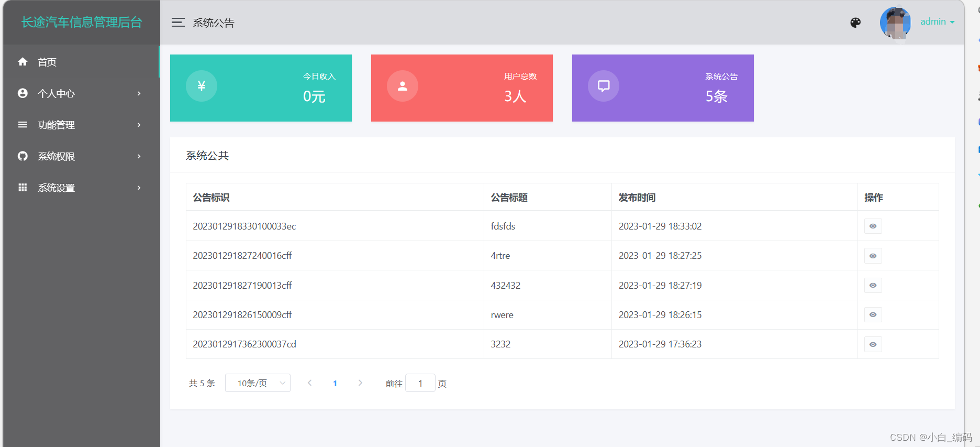Expand the 个人中心 chevron

click(139, 93)
